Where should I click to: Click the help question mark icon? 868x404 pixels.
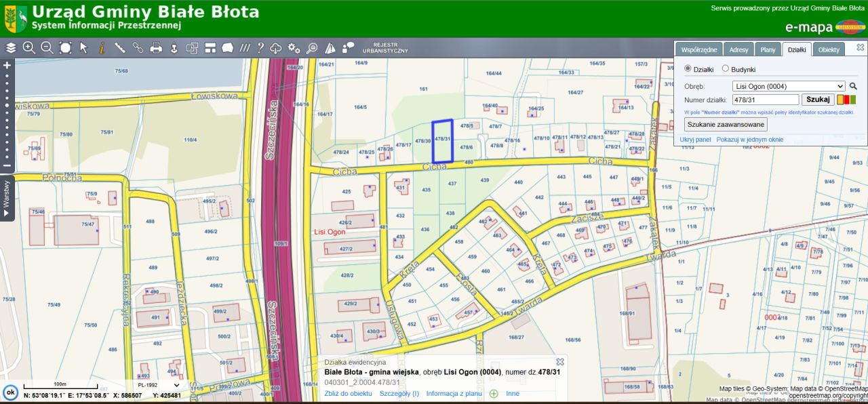click(260, 47)
